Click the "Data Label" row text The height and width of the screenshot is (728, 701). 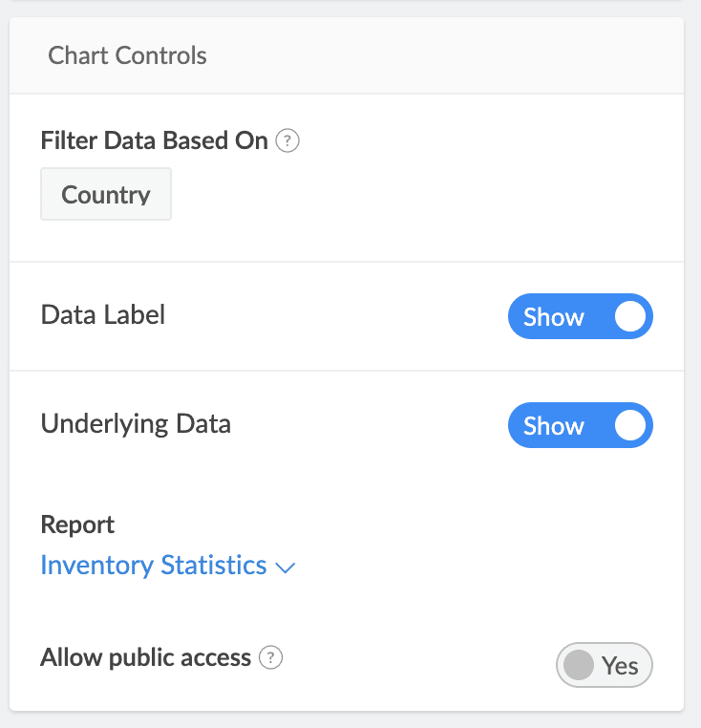(103, 315)
